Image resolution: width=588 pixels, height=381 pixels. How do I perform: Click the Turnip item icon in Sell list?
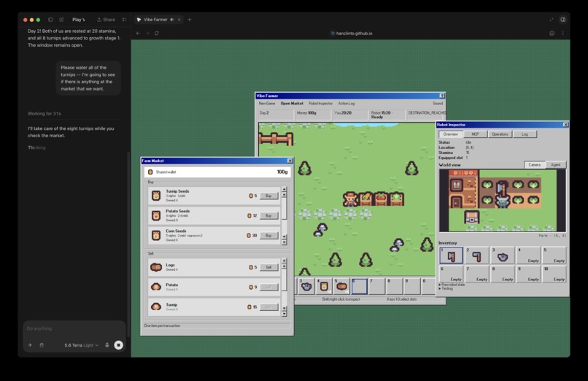[x=156, y=307]
